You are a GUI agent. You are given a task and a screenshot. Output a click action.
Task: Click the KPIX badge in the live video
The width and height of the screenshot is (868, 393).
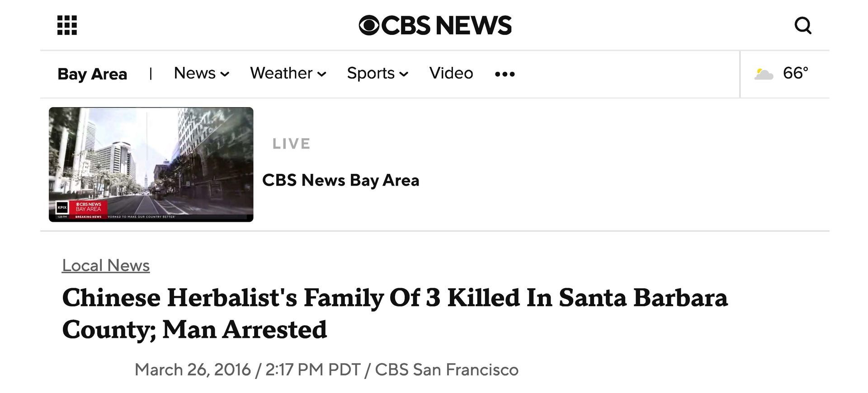pyautogui.click(x=61, y=208)
